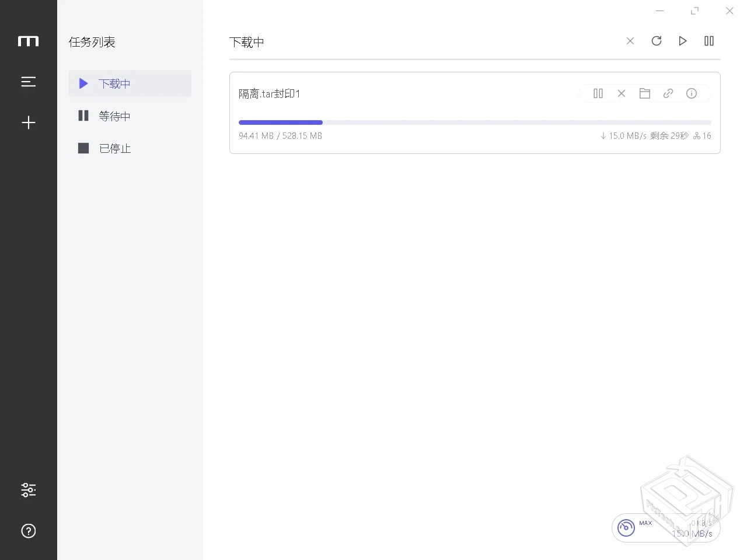
Task: Pause all tasks with header pause icon
Action: click(709, 41)
